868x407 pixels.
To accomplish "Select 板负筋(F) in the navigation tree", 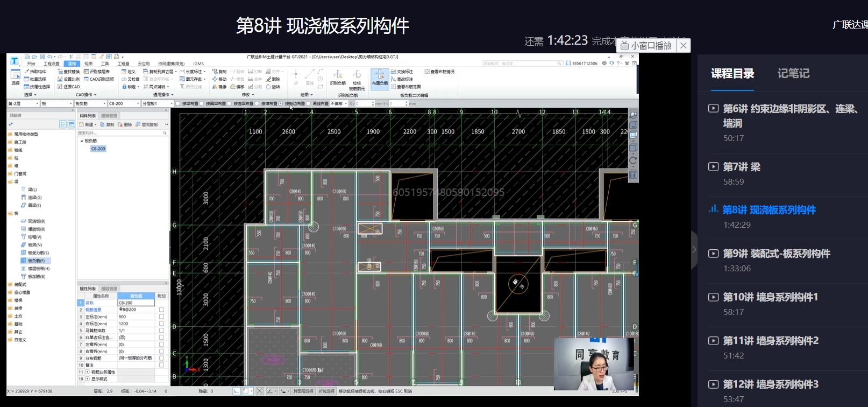I will (35, 261).
